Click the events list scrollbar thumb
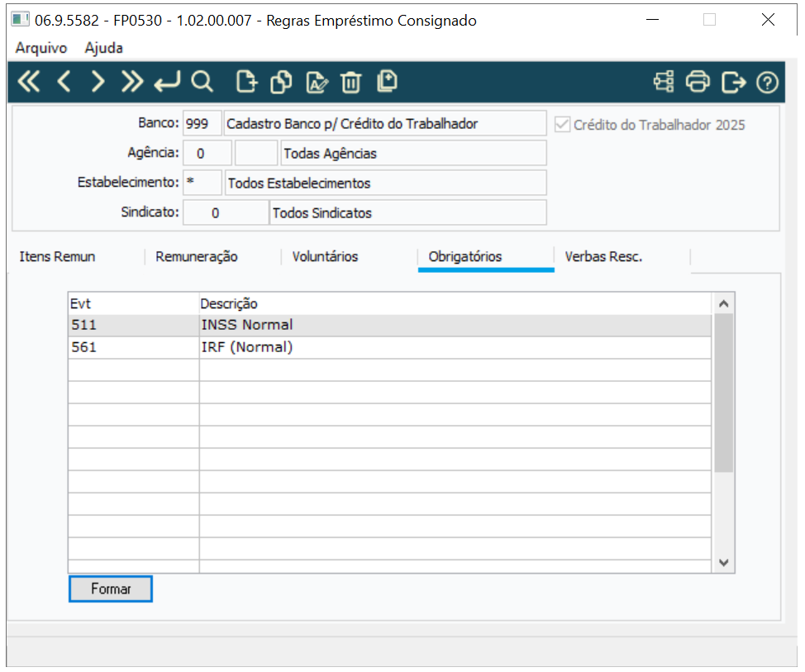This screenshot has height=672, width=805. pyautogui.click(x=723, y=393)
